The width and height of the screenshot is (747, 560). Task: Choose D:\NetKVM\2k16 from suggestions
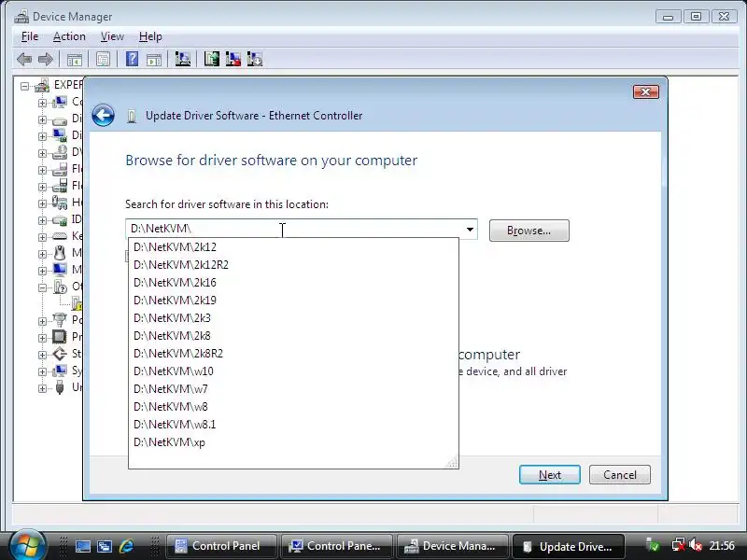click(293, 283)
